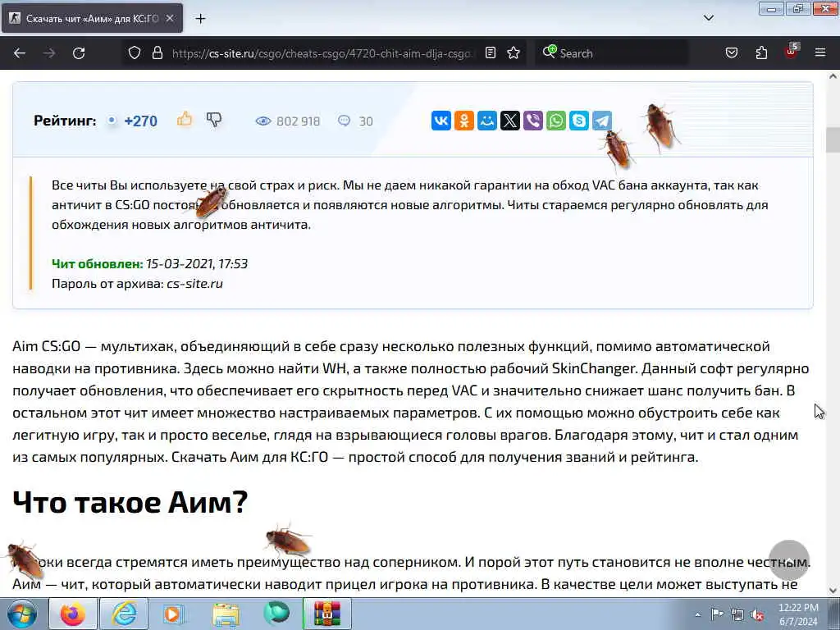Show hidden tray icons arrow
The image size is (840, 630).
pos(697,614)
